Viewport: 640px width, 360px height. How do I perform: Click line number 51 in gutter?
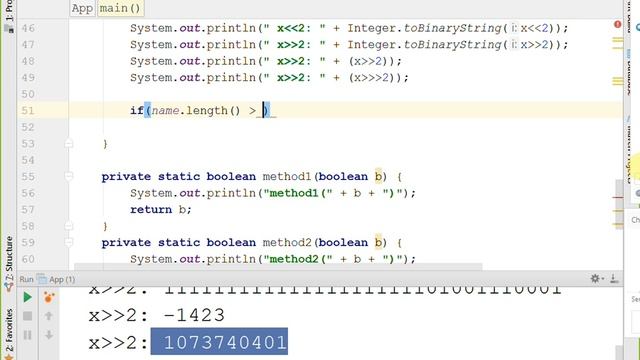28,111
